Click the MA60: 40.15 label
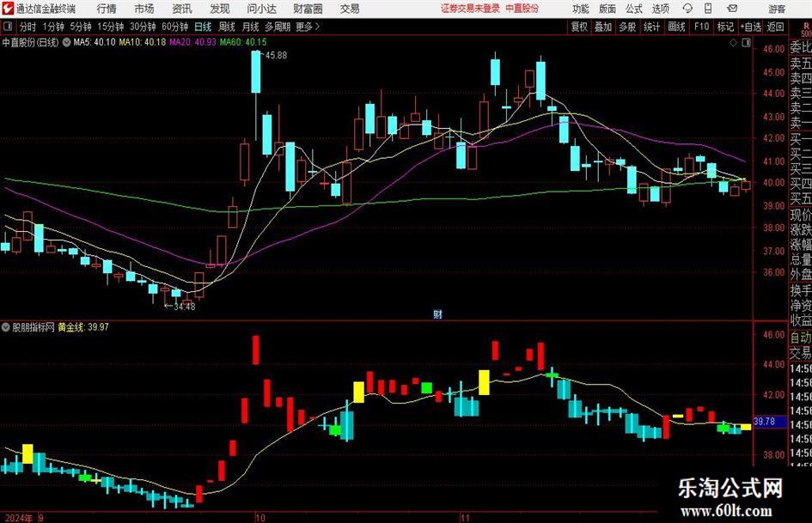The image size is (812, 523). 243,42
